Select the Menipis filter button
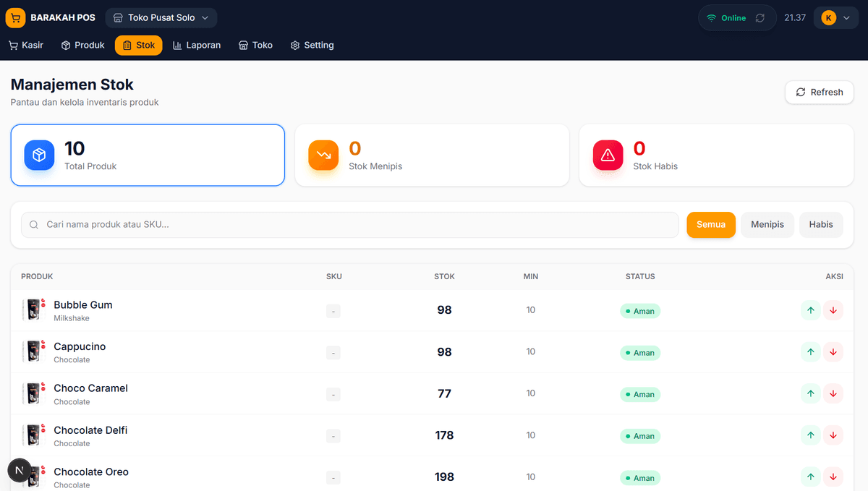The width and height of the screenshot is (868, 491). [x=767, y=225]
